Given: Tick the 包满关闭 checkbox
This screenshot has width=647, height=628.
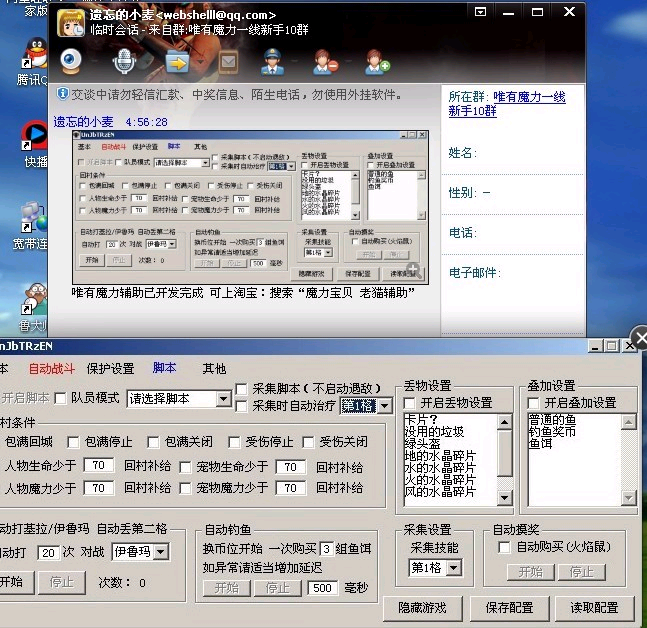Looking at the screenshot, I should (153, 442).
